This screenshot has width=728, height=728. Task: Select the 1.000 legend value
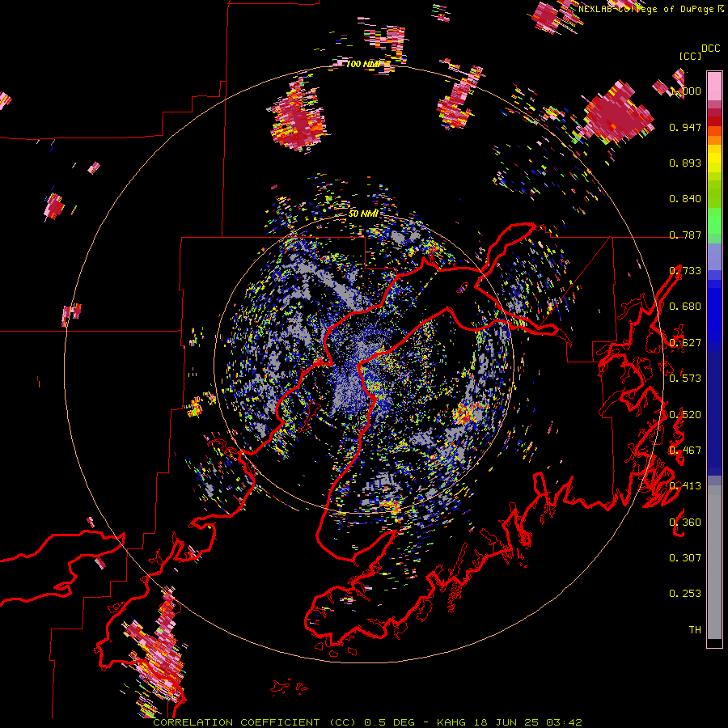coord(685,91)
